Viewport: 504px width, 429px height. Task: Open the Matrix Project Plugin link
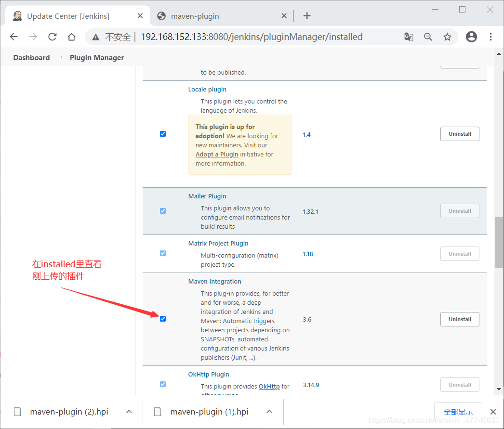(x=218, y=244)
